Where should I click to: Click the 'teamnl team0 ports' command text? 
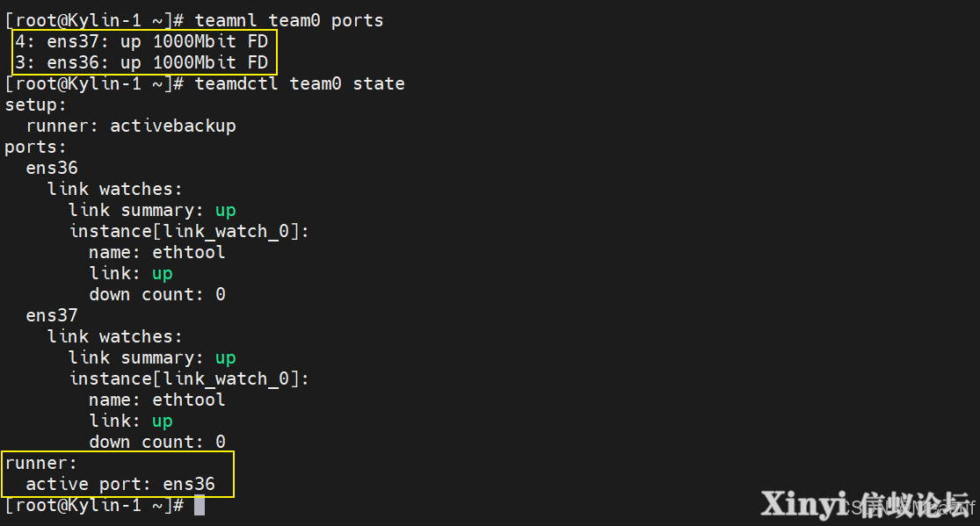[289, 20]
